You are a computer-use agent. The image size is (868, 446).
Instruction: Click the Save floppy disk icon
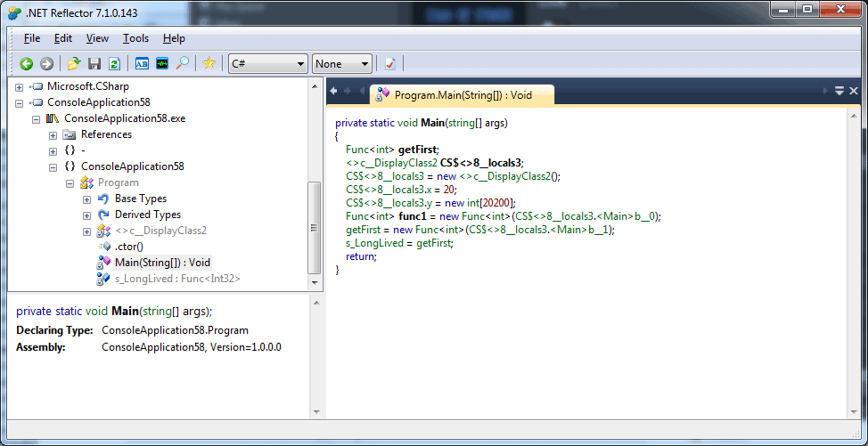pyautogui.click(x=94, y=64)
